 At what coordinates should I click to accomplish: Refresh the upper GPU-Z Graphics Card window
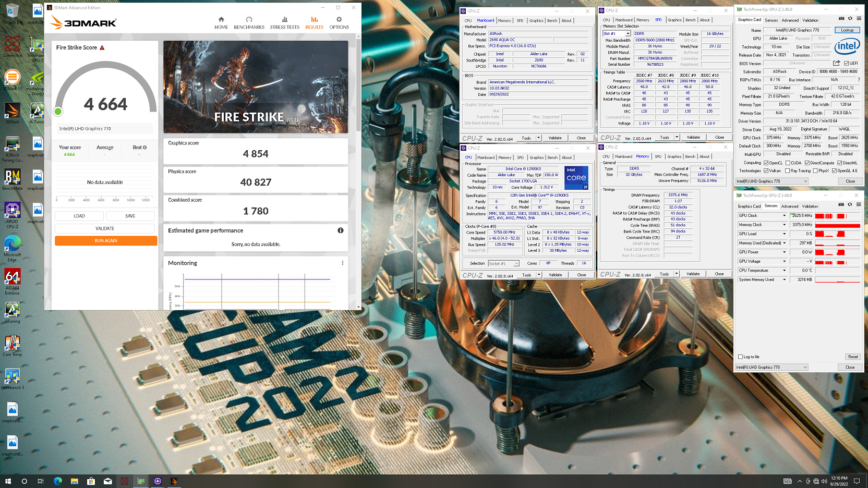click(x=850, y=18)
